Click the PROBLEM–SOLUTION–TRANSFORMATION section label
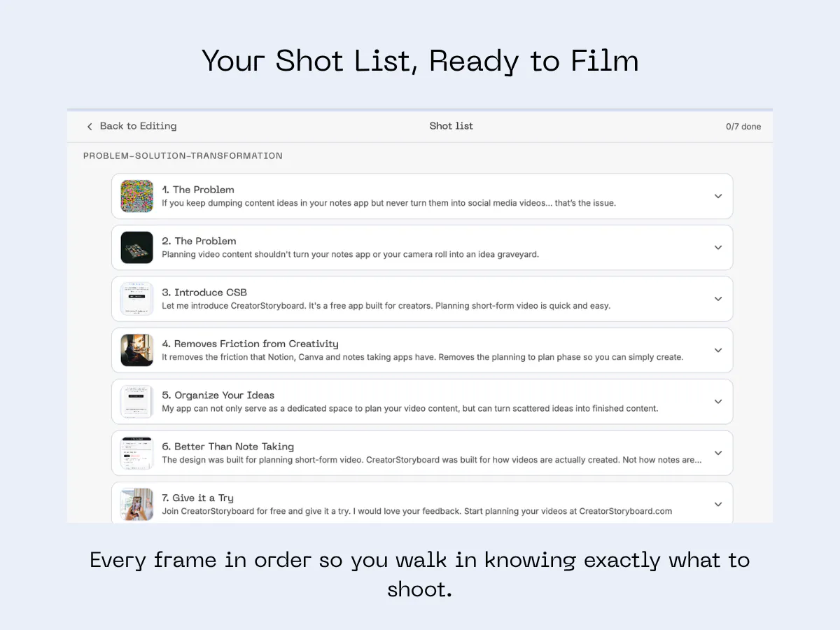The height and width of the screenshot is (630, 840). coord(183,155)
